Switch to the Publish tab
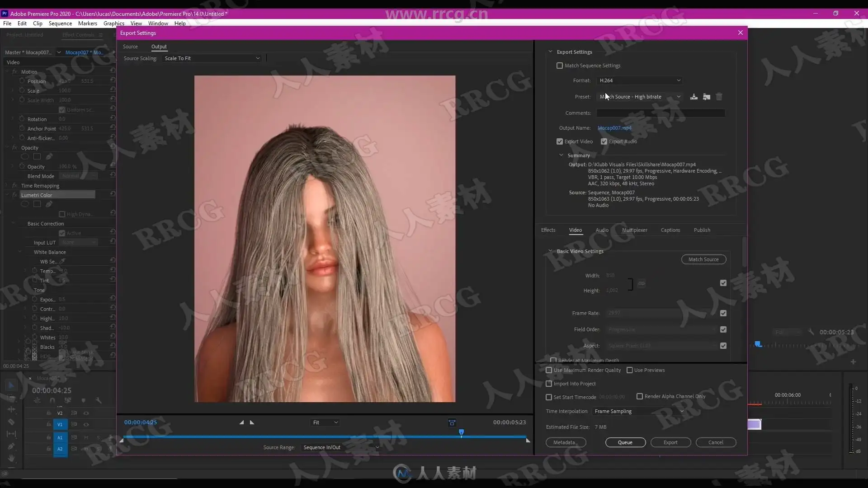868x488 pixels. coord(702,230)
